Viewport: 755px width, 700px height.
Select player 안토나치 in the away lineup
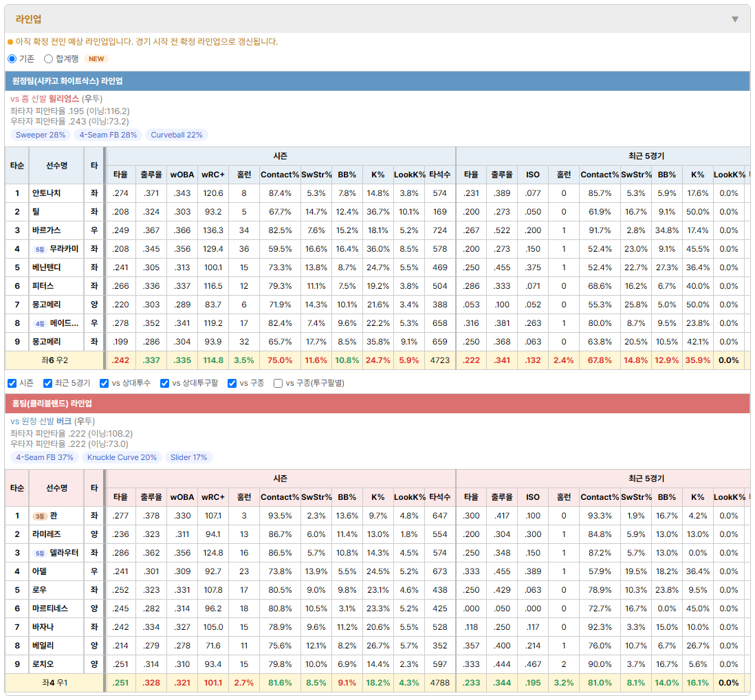point(46,193)
